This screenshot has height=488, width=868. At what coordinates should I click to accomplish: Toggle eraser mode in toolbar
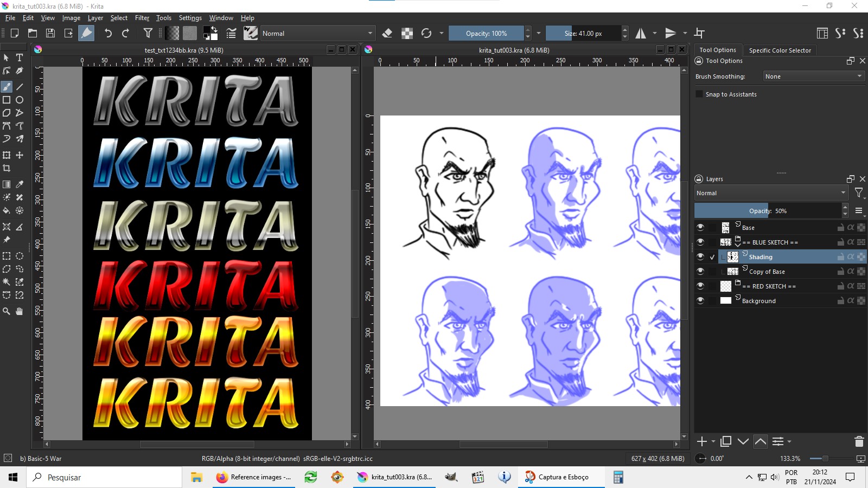pyautogui.click(x=387, y=34)
